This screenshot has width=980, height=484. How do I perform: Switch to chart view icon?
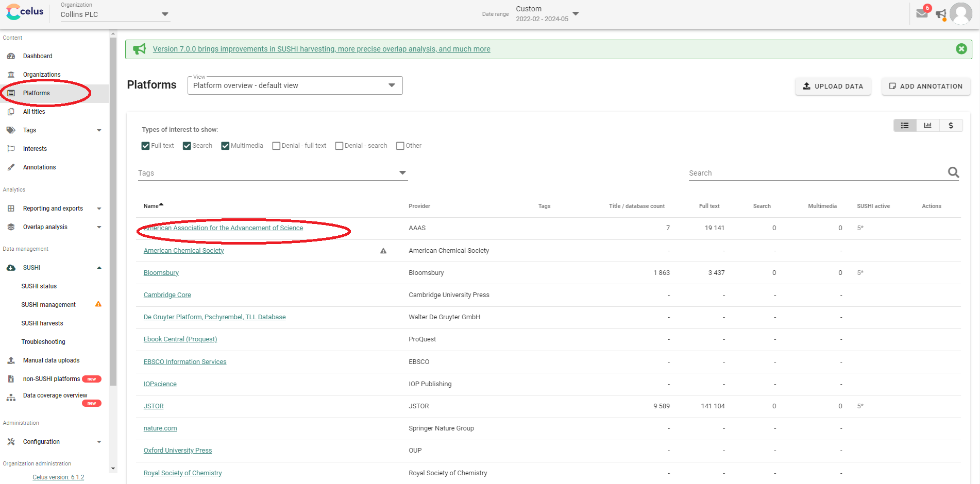point(928,125)
